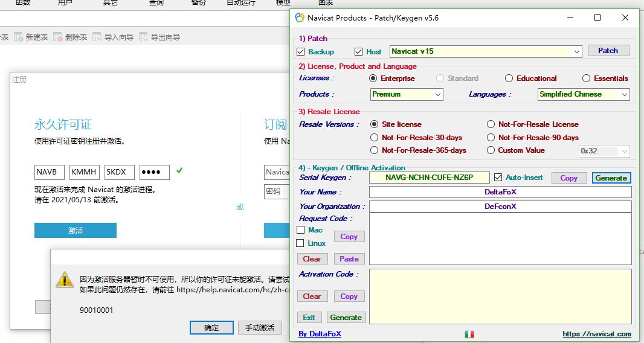
Task: Open the 其它 menu in Navicat
Action: pyautogui.click(x=111, y=2)
